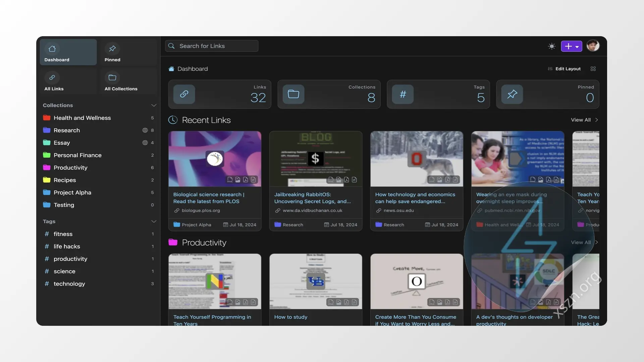Select the life hacks tag
Viewport: 644px width, 362px height.
coord(98,246)
